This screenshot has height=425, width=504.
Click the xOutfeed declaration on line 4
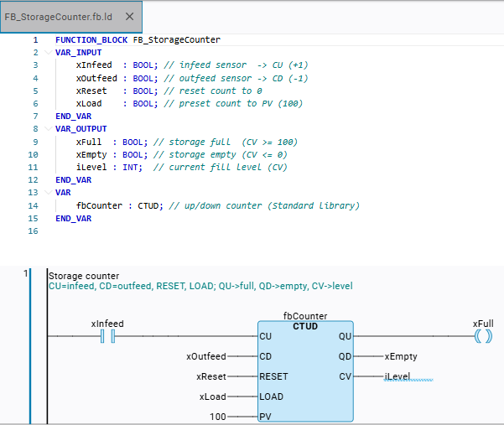pyautogui.click(x=96, y=78)
